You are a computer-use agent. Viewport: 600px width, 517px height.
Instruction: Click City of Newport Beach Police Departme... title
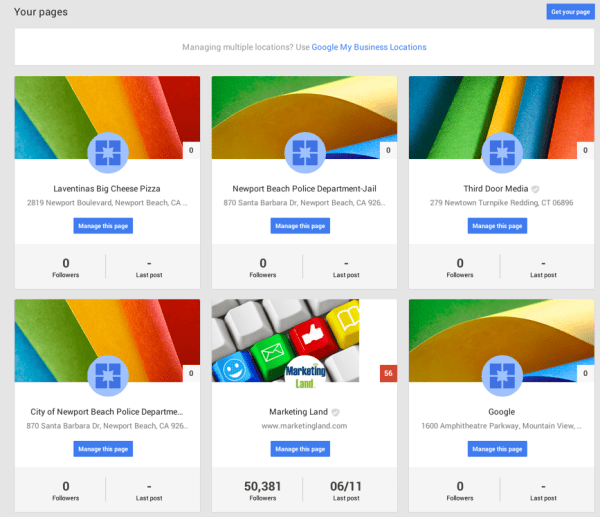click(107, 412)
